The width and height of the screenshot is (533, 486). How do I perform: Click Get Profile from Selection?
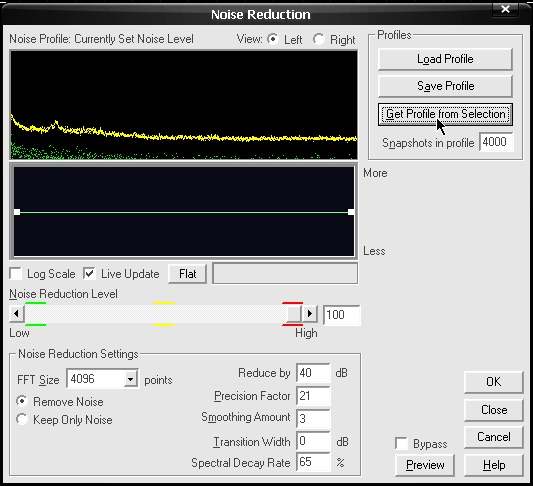445,114
